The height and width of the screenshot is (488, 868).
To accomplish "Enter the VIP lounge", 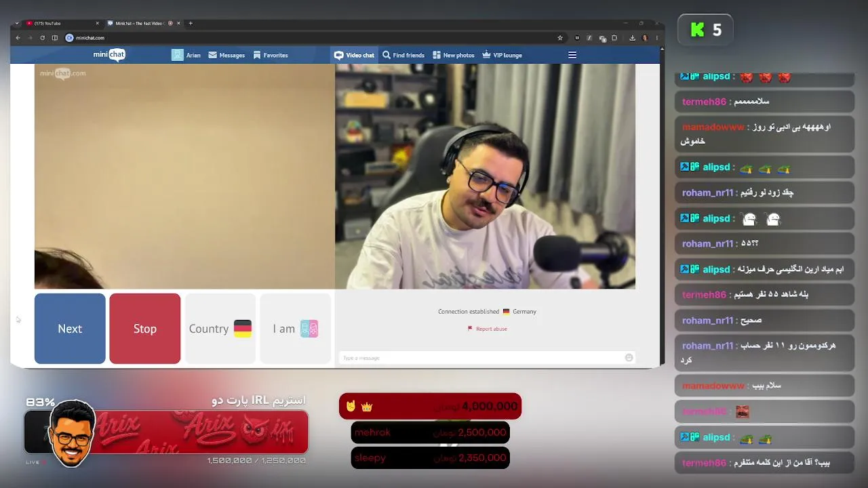I will click(x=502, y=56).
